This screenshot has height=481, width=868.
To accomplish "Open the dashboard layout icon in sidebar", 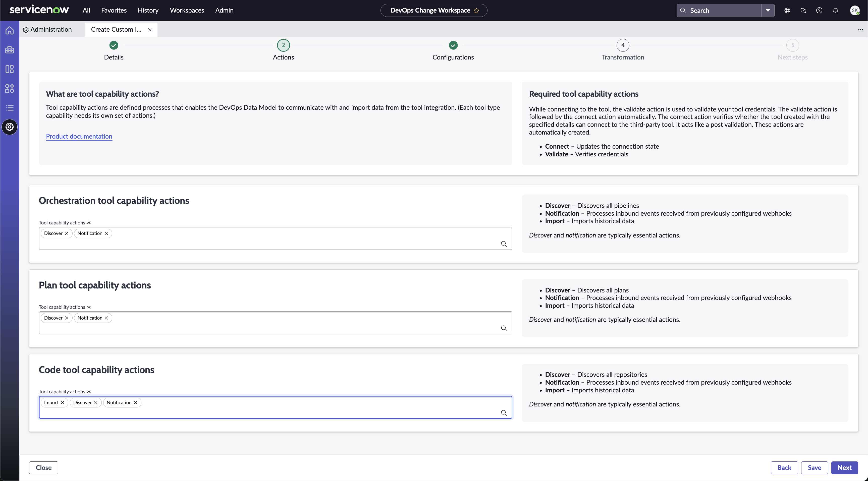I will (10, 69).
